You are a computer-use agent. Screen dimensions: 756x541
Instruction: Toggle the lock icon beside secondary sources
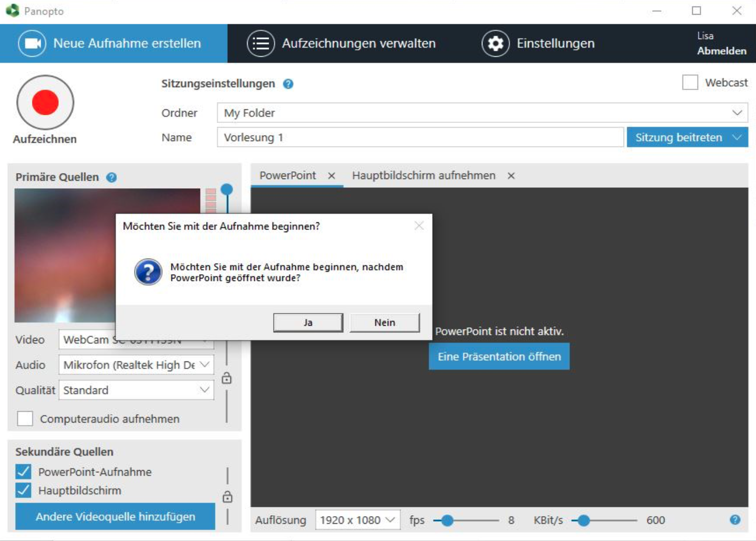pos(228,497)
